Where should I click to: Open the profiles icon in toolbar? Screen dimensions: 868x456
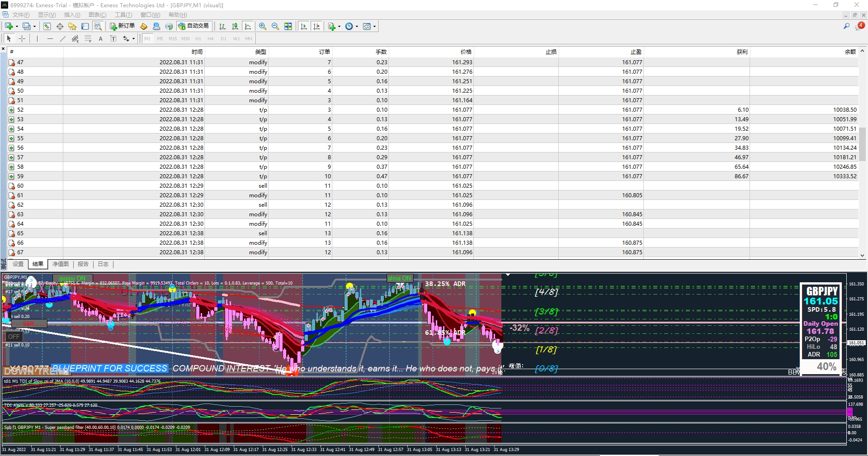27,26
